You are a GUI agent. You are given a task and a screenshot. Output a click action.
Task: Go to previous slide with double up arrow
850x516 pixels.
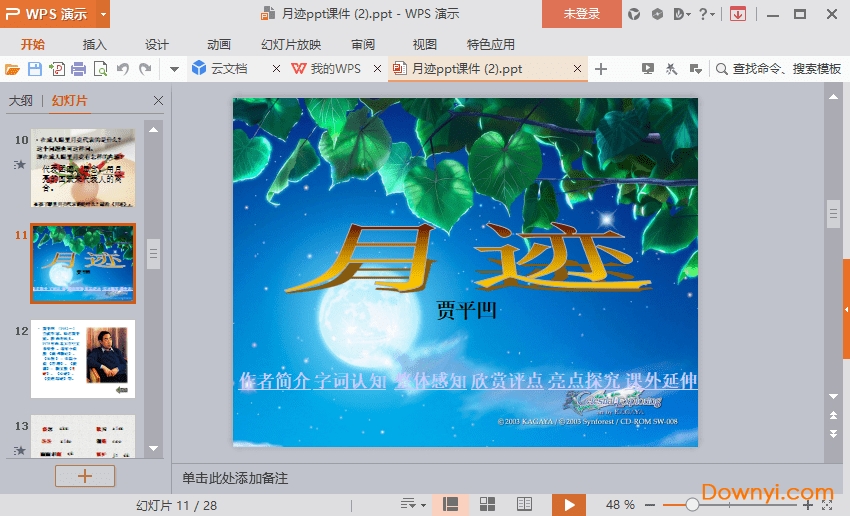pos(833,415)
